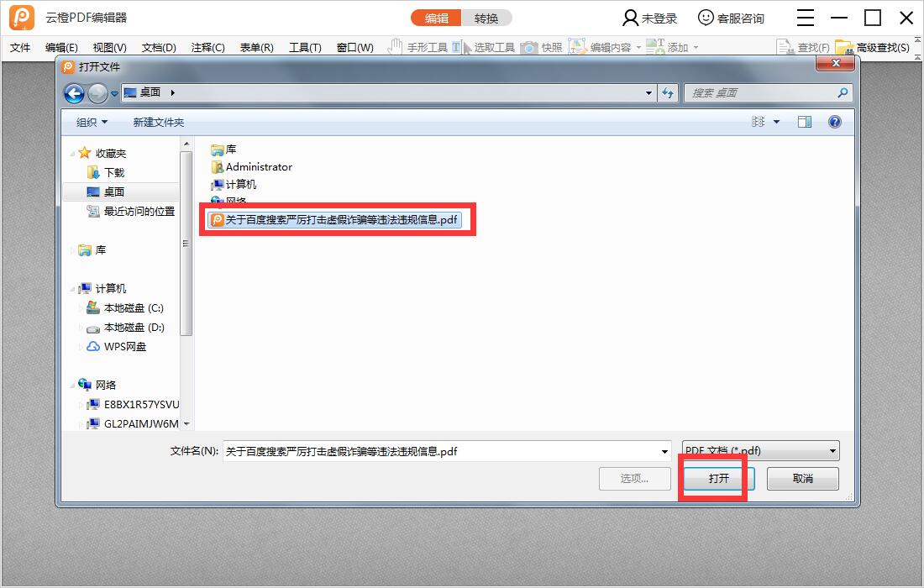Click the 选项... button
924x588 pixels.
pos(635,479)
